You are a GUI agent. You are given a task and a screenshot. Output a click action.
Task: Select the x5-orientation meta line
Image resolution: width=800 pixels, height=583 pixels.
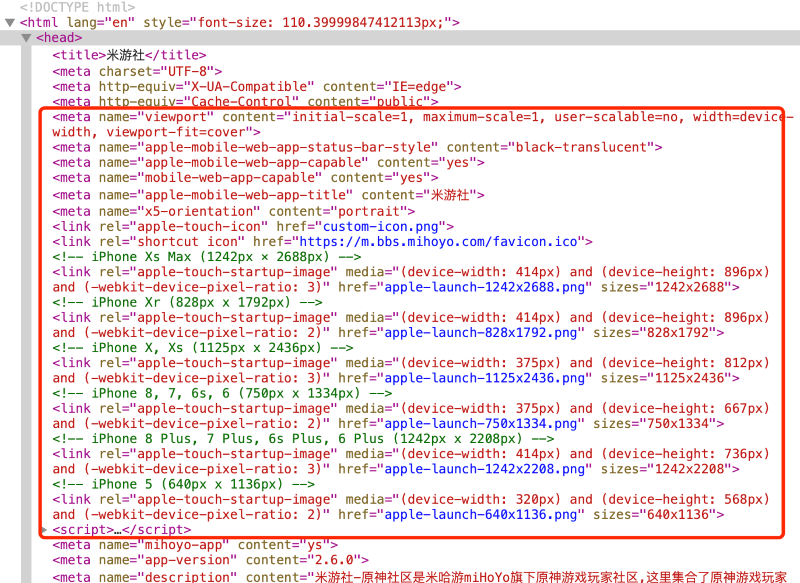(x=234, y=211)
